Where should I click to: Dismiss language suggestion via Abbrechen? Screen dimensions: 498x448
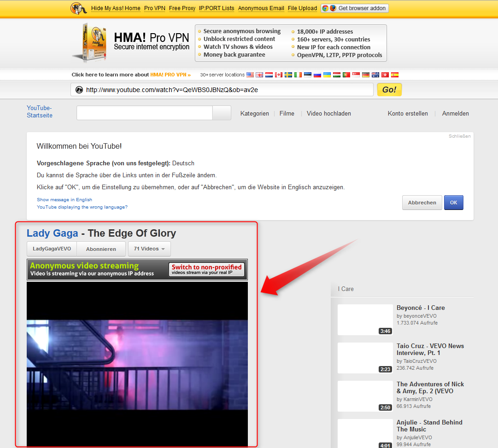point(422,203)
